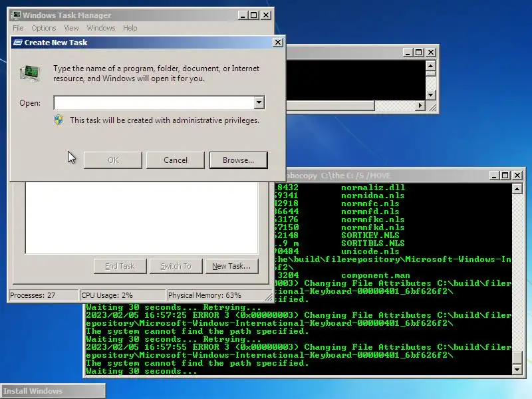Click scroll right arrow in small console

point(420,106)
